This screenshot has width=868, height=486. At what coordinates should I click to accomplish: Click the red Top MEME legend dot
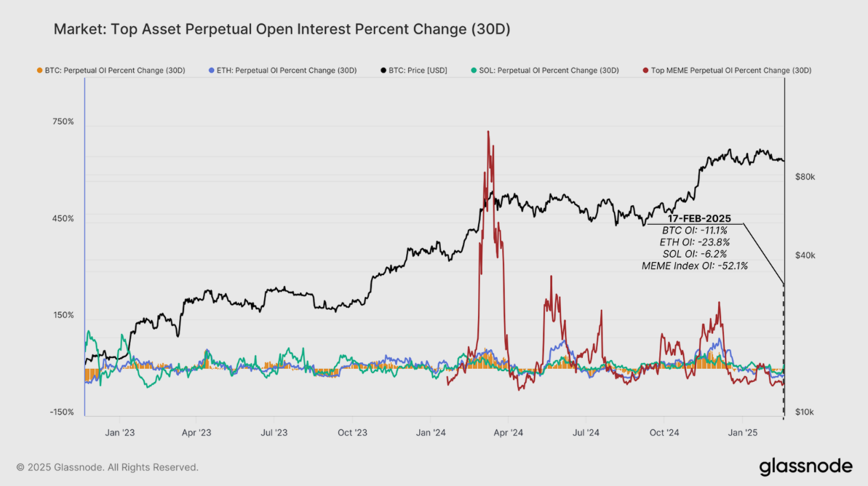click(645, 71)
